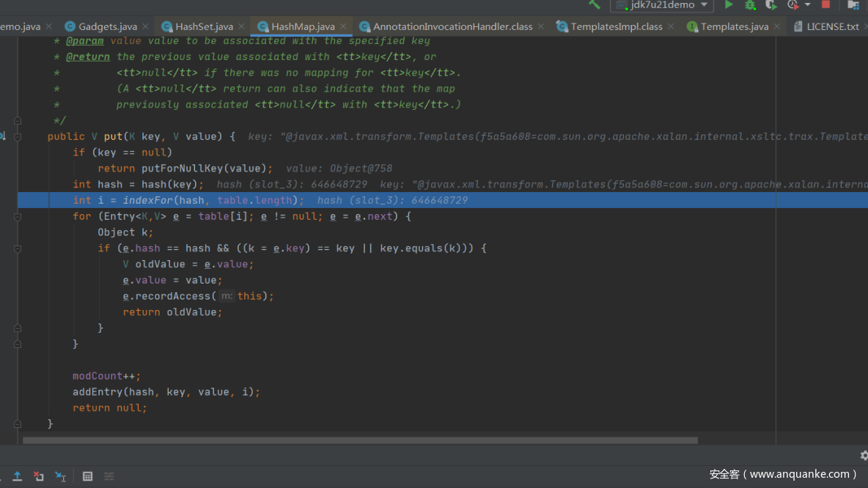Collapse the put method fold marker
The image size is (868, 488).
(18, 137)
